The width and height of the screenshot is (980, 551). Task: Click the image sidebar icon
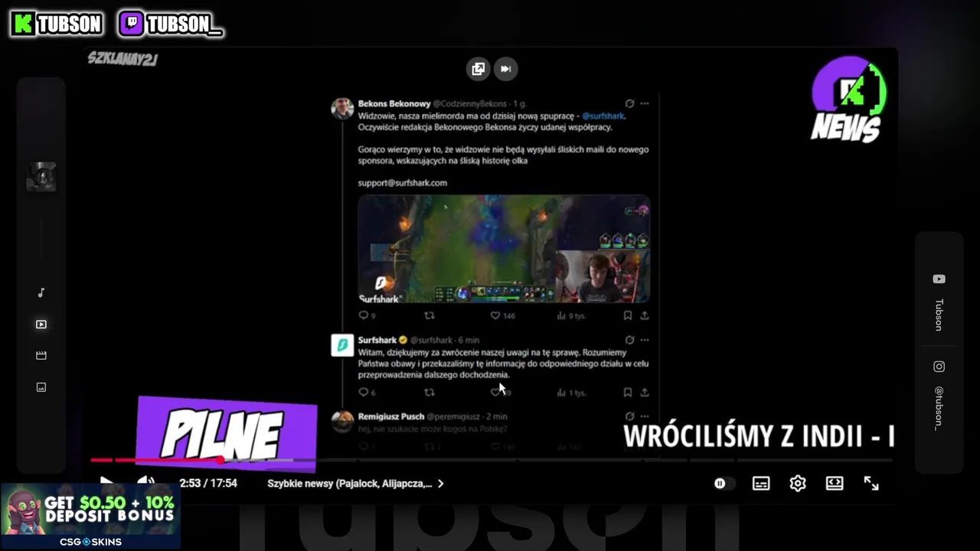[41, 387]
